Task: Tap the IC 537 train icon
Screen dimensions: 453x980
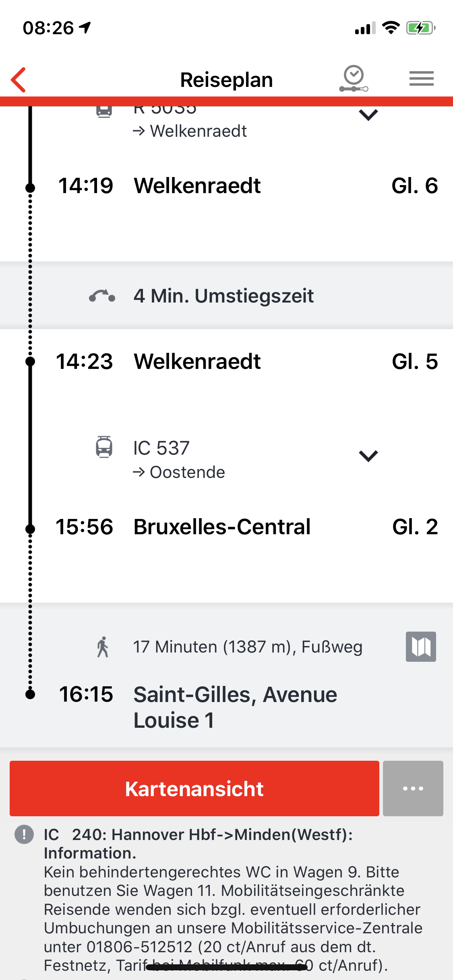Action: [104, 447]
